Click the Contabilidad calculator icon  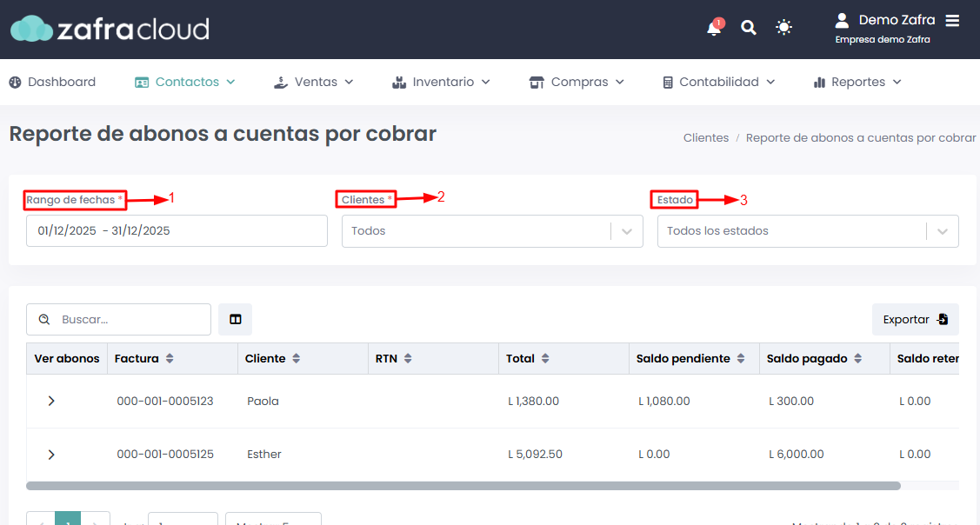tap(668, 82)
